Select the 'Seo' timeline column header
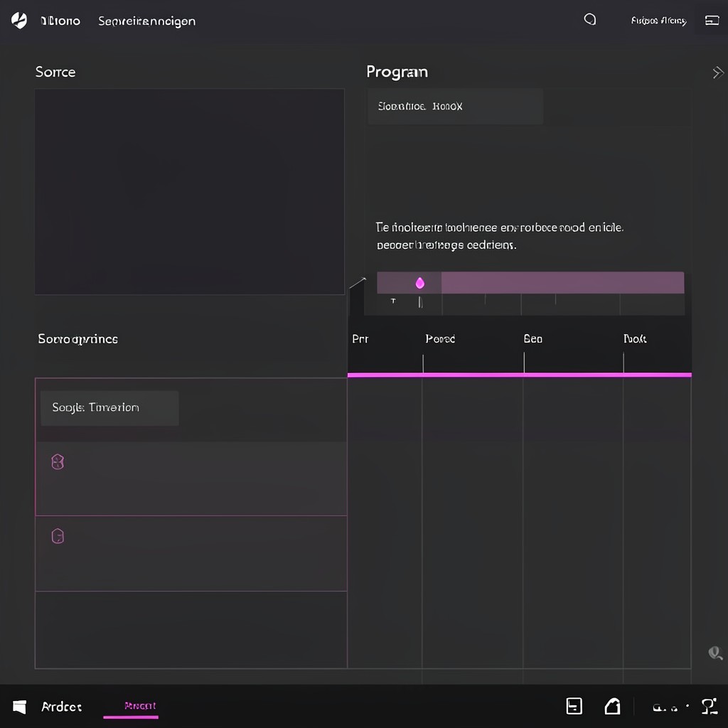728x728 pixels. click(x=533, y=339)
